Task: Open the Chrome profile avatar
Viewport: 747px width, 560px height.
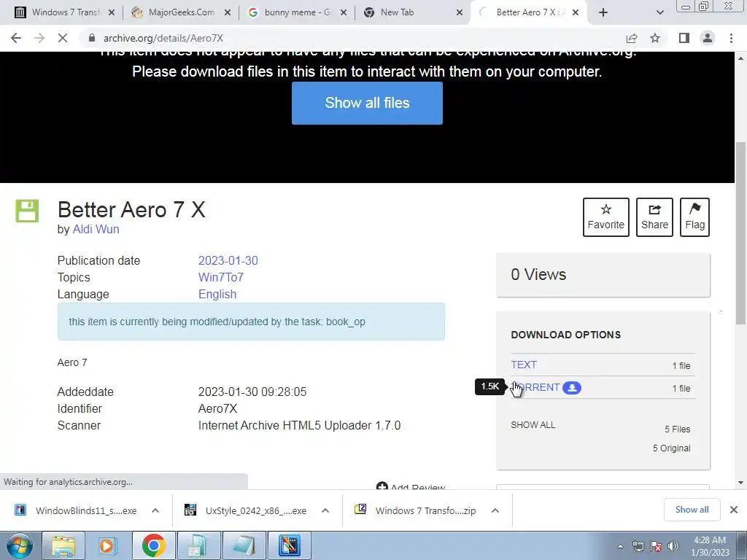Action: 708,38
